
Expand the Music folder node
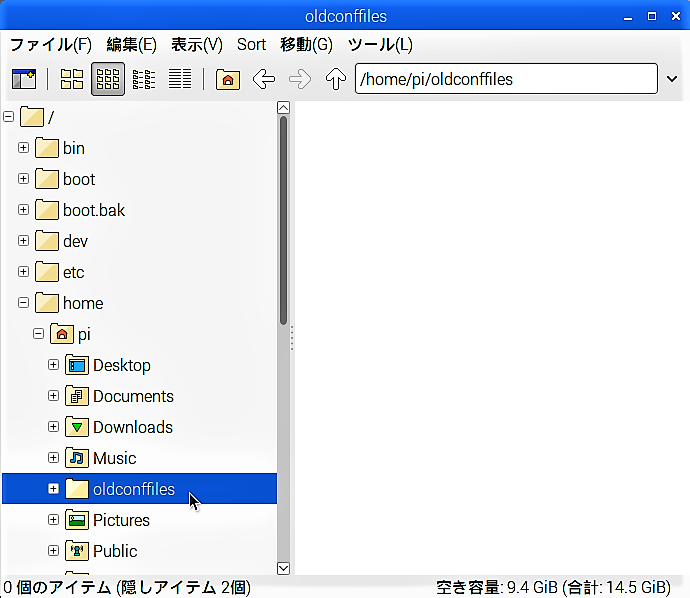[x=53, y=458]
